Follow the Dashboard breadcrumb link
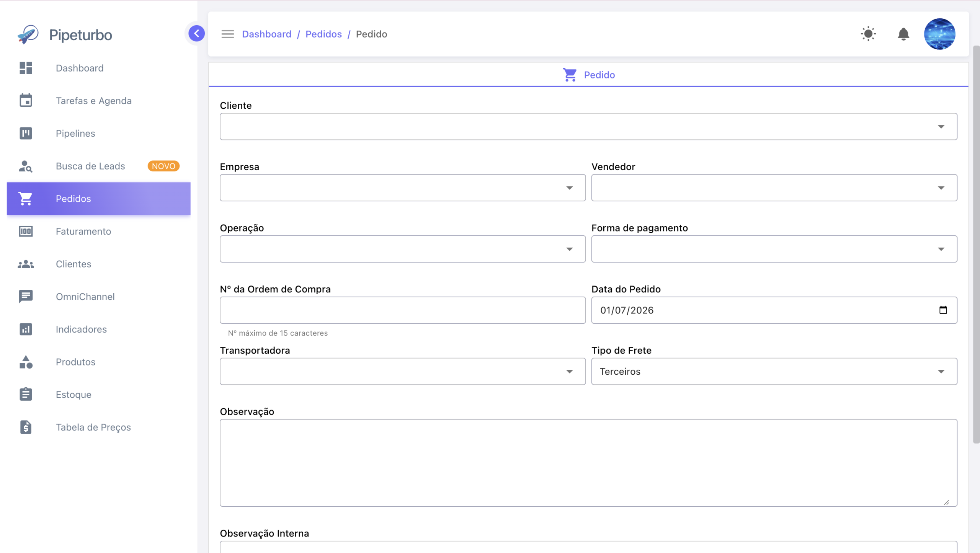980x553 pixels. [266, 34]
